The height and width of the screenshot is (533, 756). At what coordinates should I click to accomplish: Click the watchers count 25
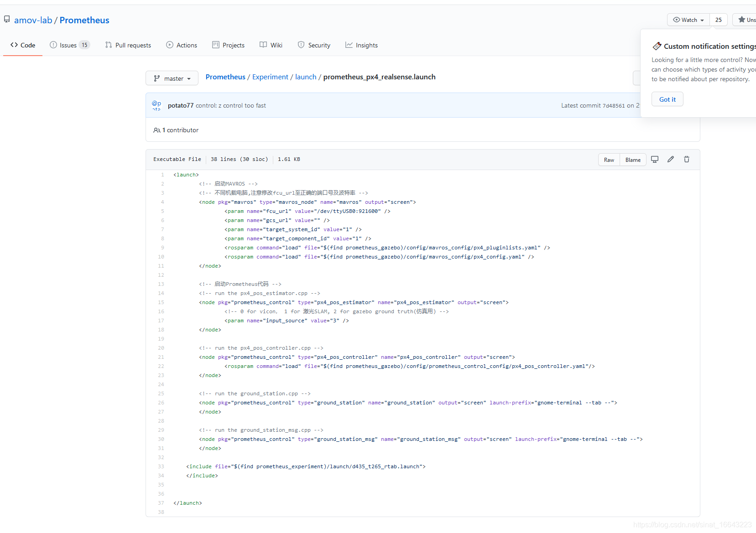click(719, 20)
